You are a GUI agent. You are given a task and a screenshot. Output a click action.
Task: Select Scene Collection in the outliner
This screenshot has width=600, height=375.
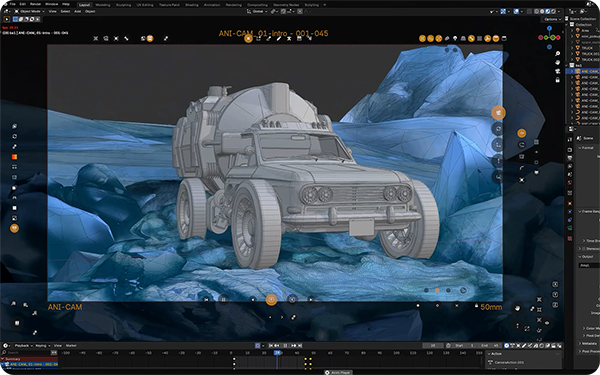582,19
